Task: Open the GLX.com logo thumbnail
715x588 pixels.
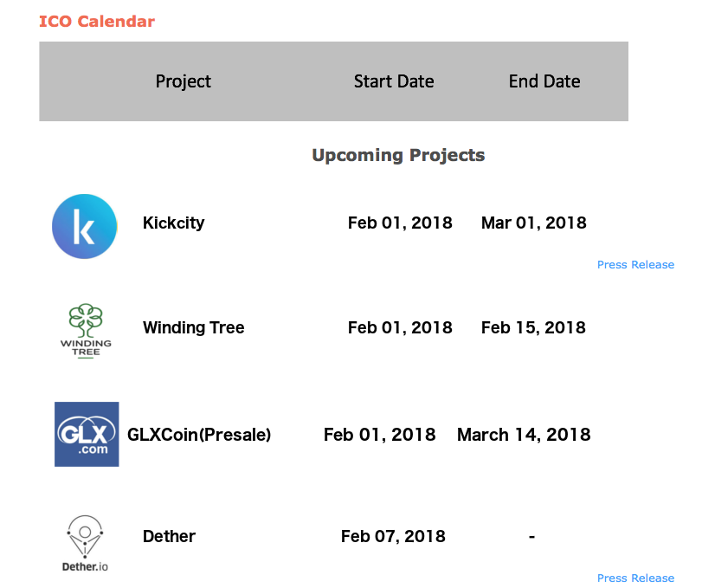Action: 86,434
